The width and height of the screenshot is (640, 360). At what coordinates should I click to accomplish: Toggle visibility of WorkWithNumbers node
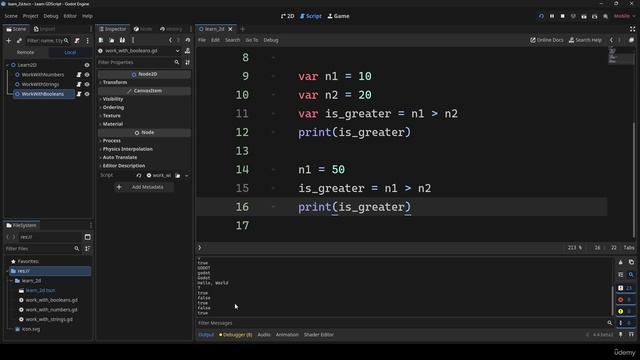click(87, 75)
